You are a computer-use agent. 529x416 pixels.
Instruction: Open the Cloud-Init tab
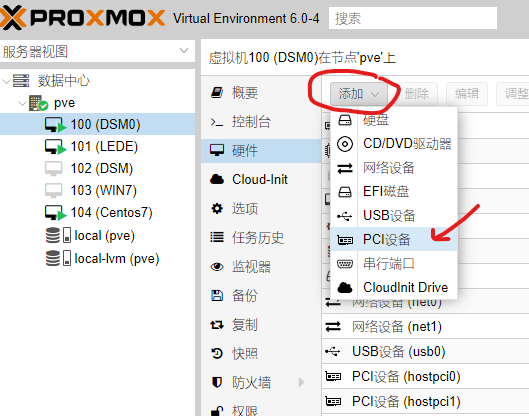coord(261,179)
